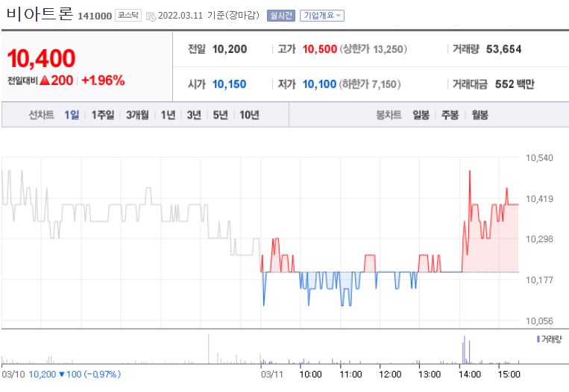The height and width of the screenshot is (392, 569).
Task: Open the 주봉 weekly candle chart
Action: click(450, 115)
